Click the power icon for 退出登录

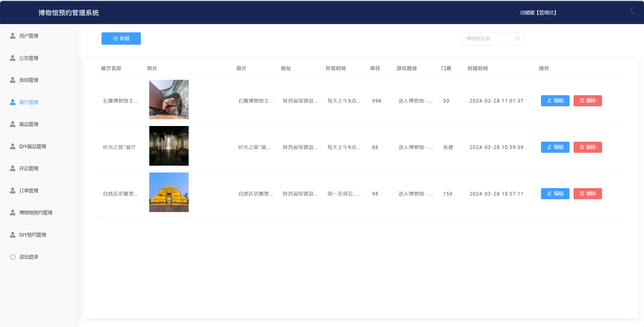[x=13, y=257]
